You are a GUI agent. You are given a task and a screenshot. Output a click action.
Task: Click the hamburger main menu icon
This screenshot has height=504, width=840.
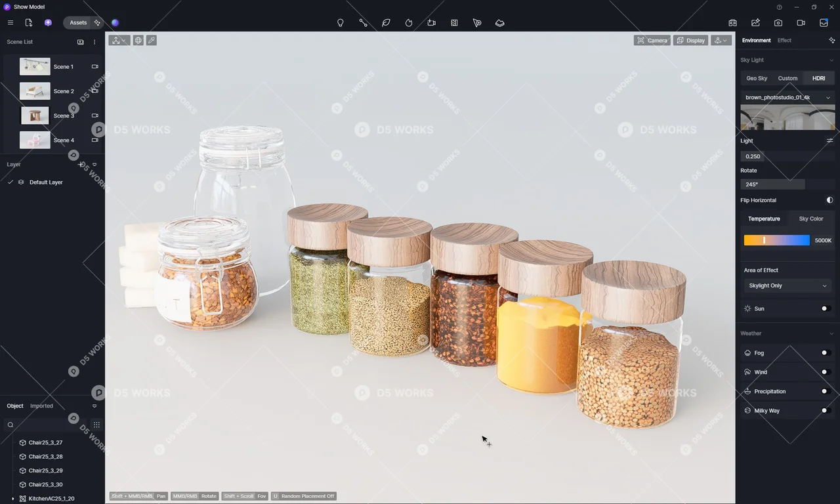[x=10, y=23]
